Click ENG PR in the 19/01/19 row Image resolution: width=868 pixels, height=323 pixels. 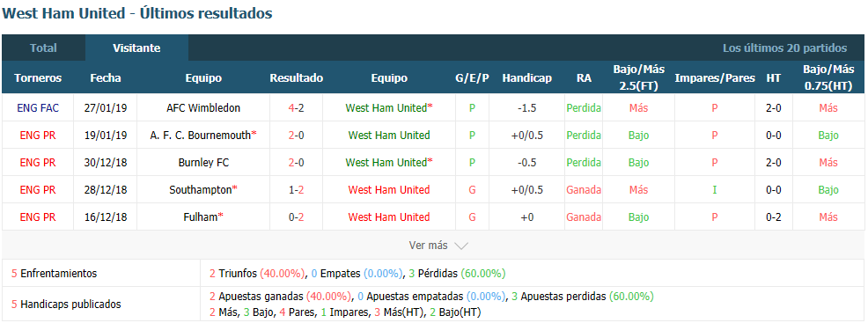pyautogui.click(x=38, y=135)
